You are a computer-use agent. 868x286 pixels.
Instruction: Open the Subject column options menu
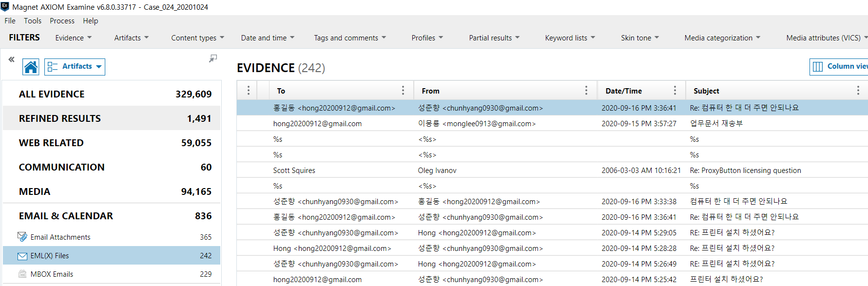(x=858, y=91)
